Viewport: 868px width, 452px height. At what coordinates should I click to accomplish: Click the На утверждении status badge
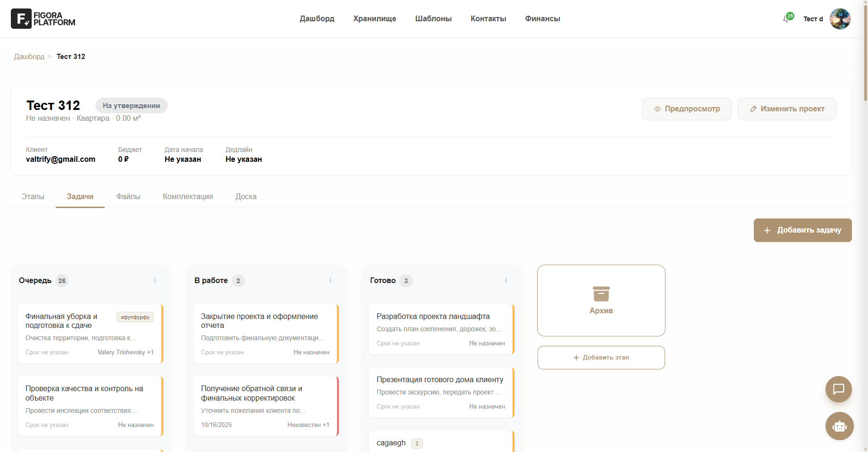(x=131, y=106)
